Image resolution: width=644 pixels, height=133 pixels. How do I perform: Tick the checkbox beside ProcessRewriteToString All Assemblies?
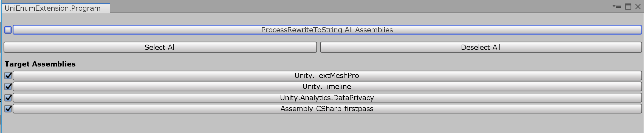[x=8, y=30]
